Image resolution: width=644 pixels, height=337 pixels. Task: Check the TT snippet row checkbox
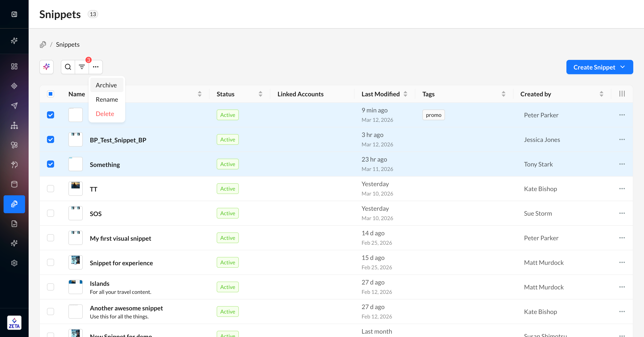[x=51, y=189]
